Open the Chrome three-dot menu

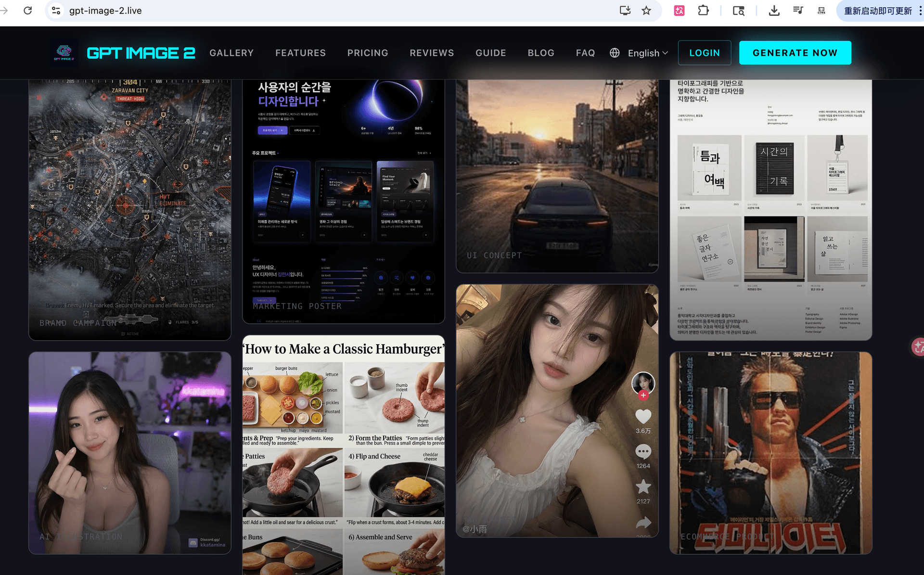point(920,11)
